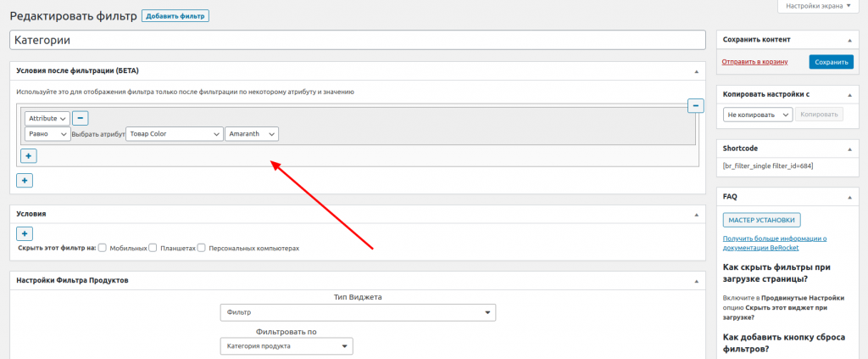Add a condition with the plus button inside the condition group

(x=28, y=155)
